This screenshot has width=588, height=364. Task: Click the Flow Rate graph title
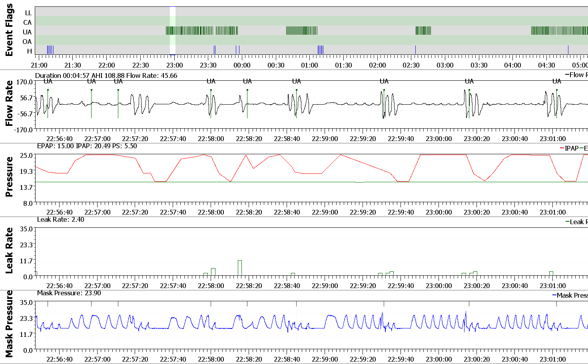[9, 103]
